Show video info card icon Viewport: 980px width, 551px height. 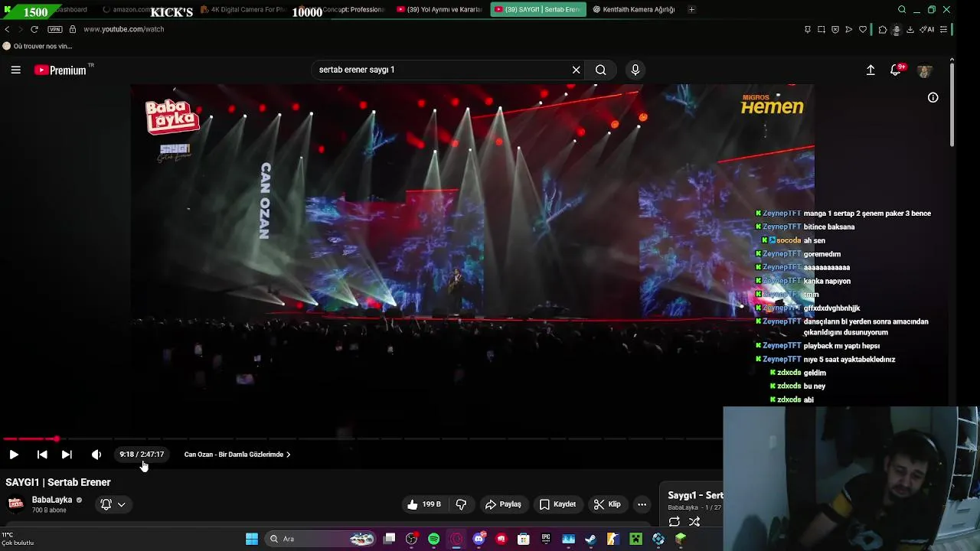[x=933, y=97]
